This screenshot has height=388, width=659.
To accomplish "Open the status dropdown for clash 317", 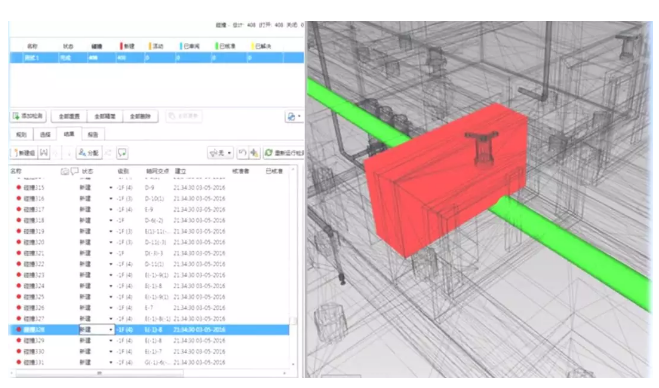I will [x=111, y=209].
